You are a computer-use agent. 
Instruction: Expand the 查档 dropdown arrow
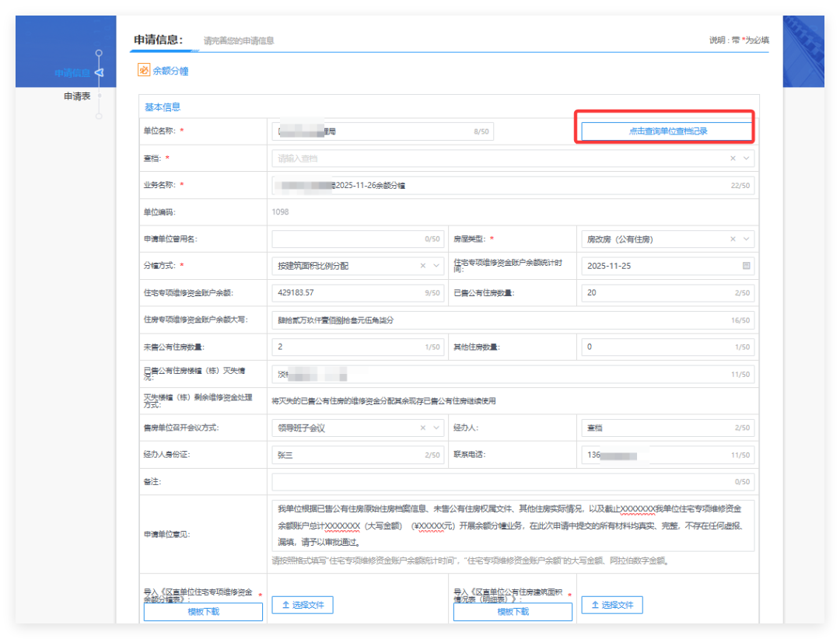(747, 159)
